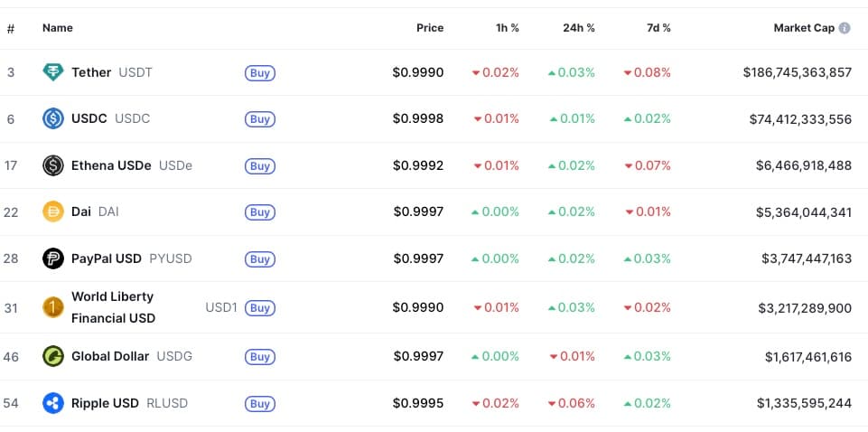
Task: Click the Ripple USD coin icon
Action: click(53, 403)
